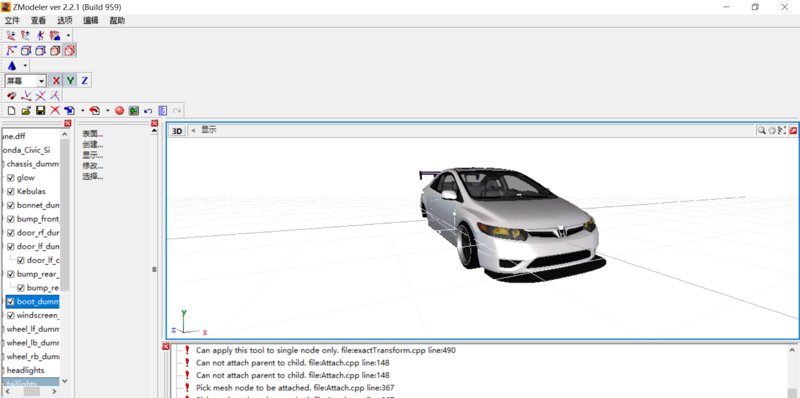Viewport: 800px width, 398px height.
Task: Open dropdown arrow beside export icon
Action: coord(107,110)
